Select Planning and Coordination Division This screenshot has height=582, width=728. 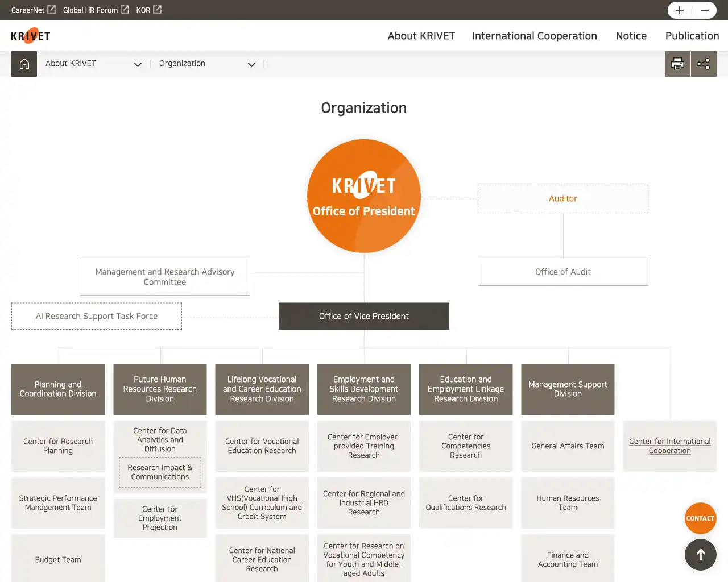click(x=58, y=389)
